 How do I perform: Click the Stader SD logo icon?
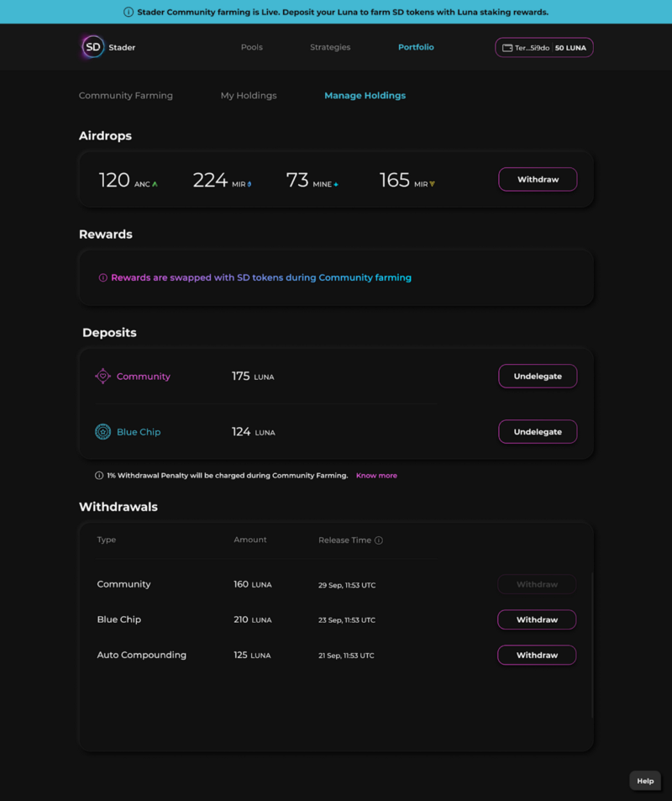tap(93, 47)
